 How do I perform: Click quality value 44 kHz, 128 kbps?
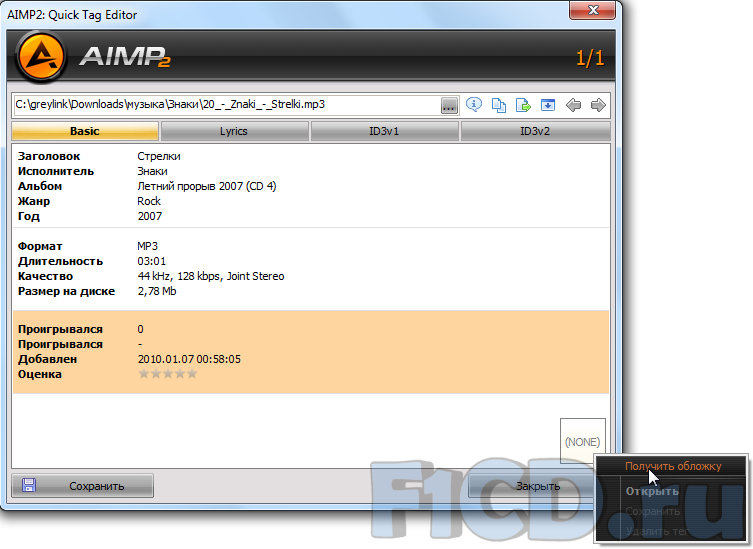pos(211,276)
